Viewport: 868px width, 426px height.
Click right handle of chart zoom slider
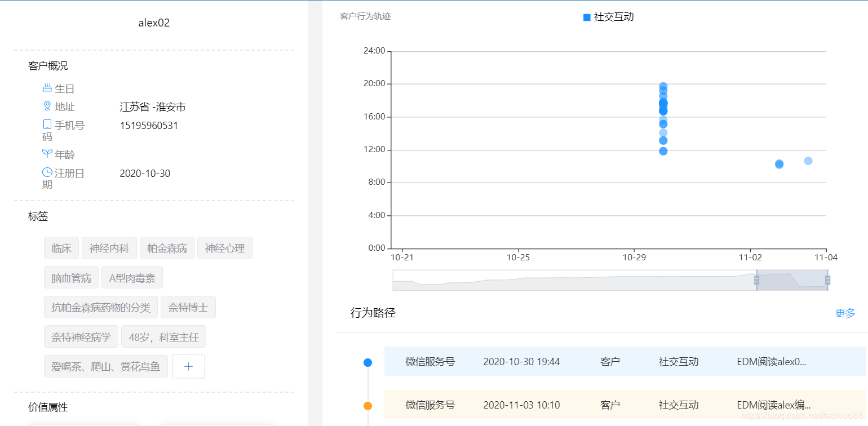click(827, 280)
